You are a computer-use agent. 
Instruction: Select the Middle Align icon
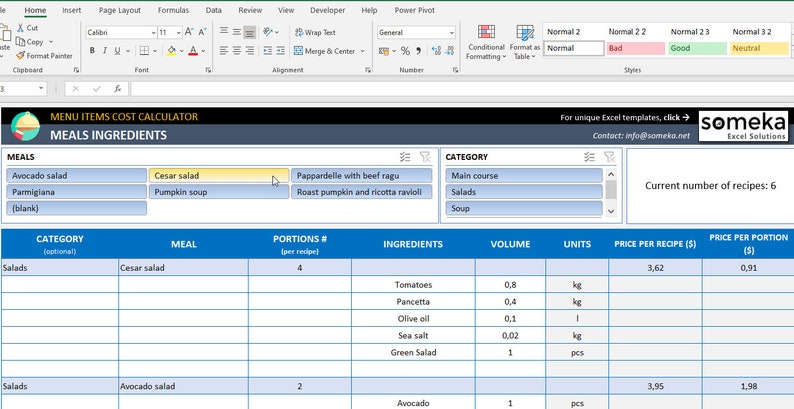pyautogui.click(x=236, y=32)
